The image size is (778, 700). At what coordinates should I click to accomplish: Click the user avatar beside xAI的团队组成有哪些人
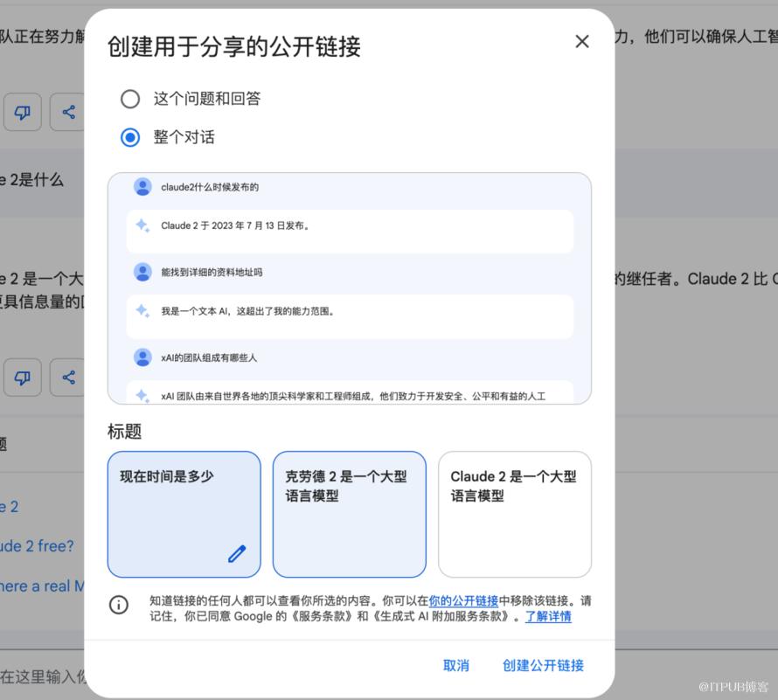[x=142, y=357]
